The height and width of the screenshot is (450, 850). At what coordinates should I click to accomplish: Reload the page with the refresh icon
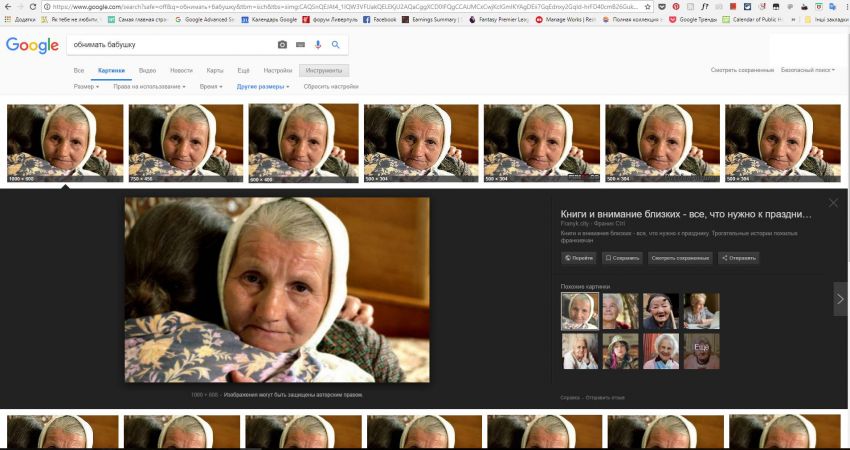[x=33, y=7]
